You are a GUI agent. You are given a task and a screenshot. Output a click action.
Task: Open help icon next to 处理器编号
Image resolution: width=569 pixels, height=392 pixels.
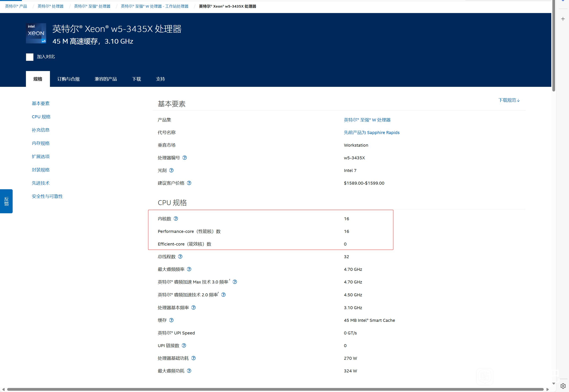185,158
